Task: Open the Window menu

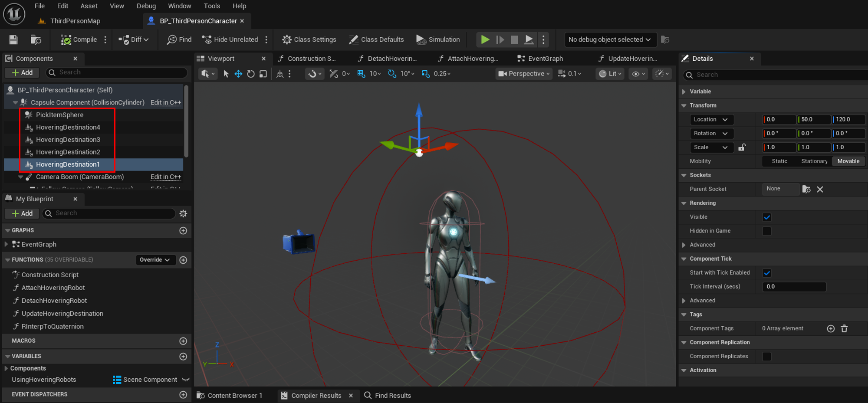Action: coord(179,6)
